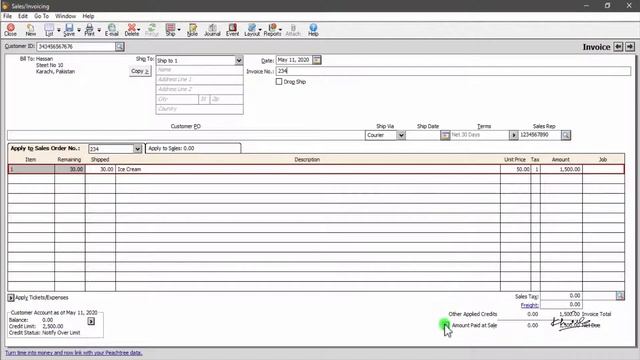The image size is (640, 360).
Task: Open the Terms arrow button
Action: pyautogui.click(x=513, y=135)
